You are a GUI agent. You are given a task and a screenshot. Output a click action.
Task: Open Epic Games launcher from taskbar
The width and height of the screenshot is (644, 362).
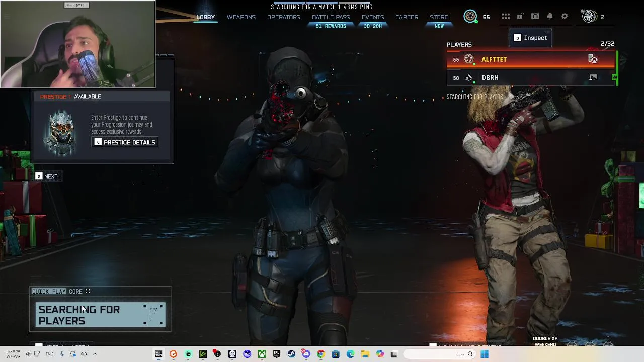click(276, 354)
